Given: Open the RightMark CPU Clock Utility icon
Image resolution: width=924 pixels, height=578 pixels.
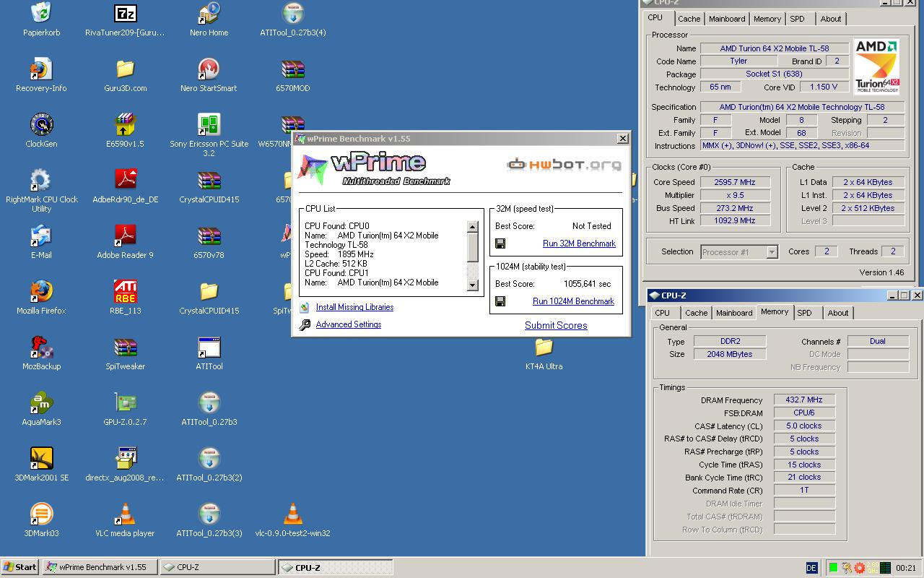Looking at the screenshot, I should tap(41, 180).
